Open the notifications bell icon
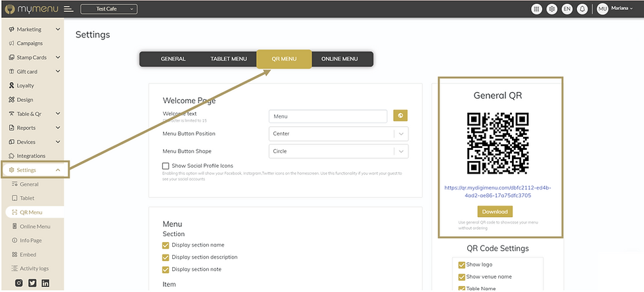 tap(582, 9)
